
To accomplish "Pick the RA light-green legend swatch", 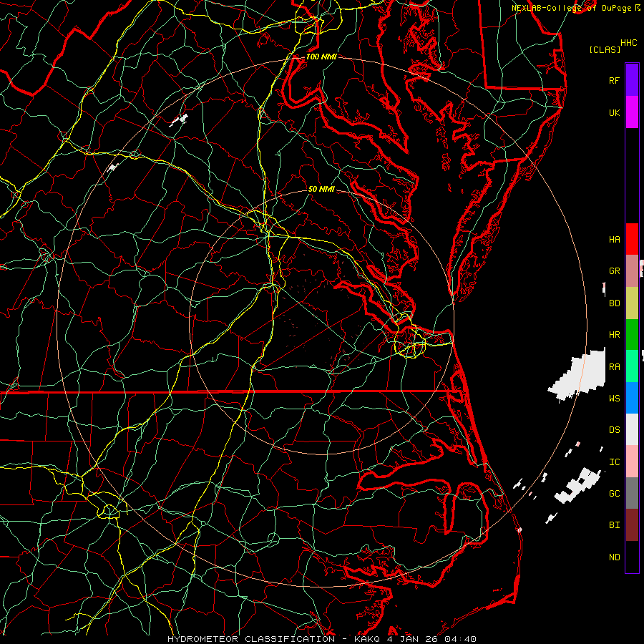I will pyautogui.click(x=632, y=366).
